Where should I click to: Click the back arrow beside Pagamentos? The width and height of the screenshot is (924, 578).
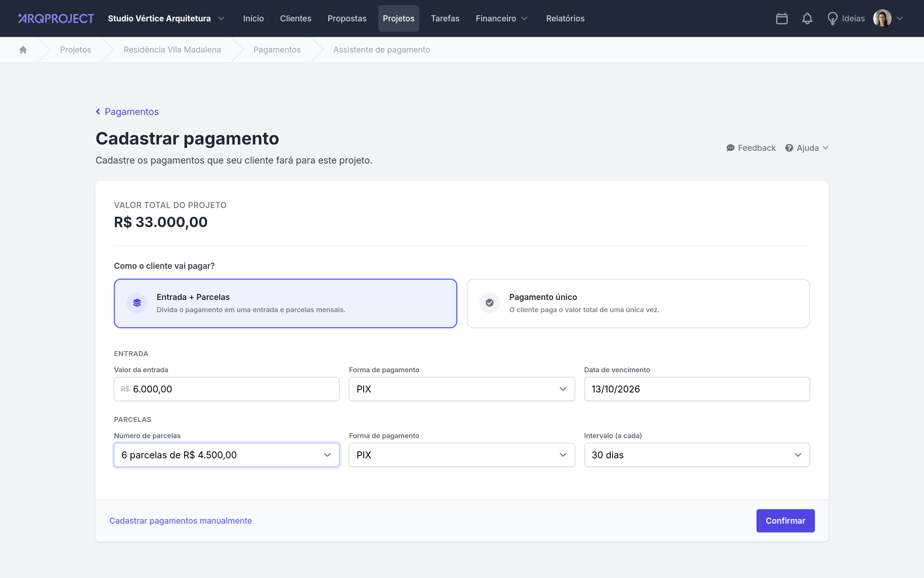(x=98, y=112)
